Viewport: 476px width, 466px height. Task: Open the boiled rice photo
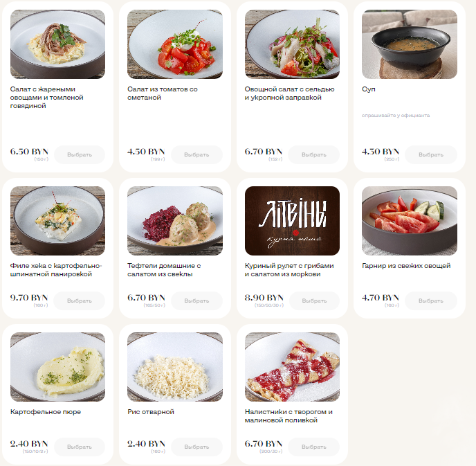pyautogui.click(x=175, y=367)
